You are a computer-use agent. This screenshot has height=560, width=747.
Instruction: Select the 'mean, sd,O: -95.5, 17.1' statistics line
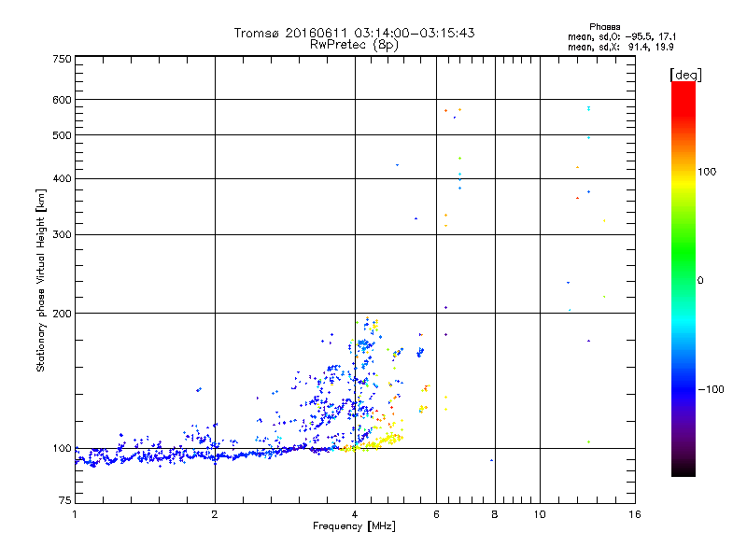pyautogui.click(x=622, y=37)
